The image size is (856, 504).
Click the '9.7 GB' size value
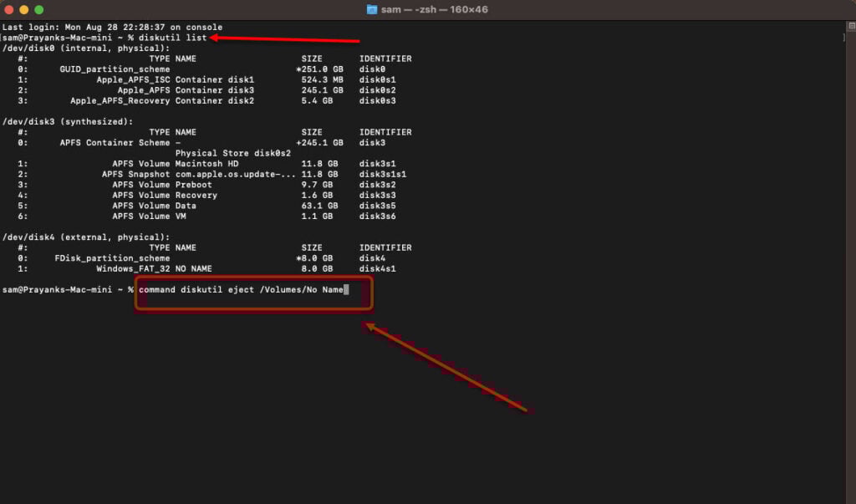(x=317, y=185)
